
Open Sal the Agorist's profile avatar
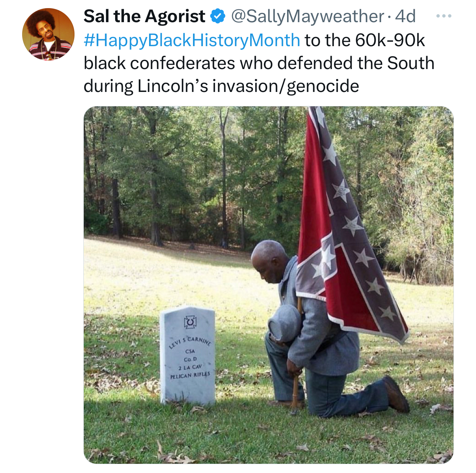(48, 34)
